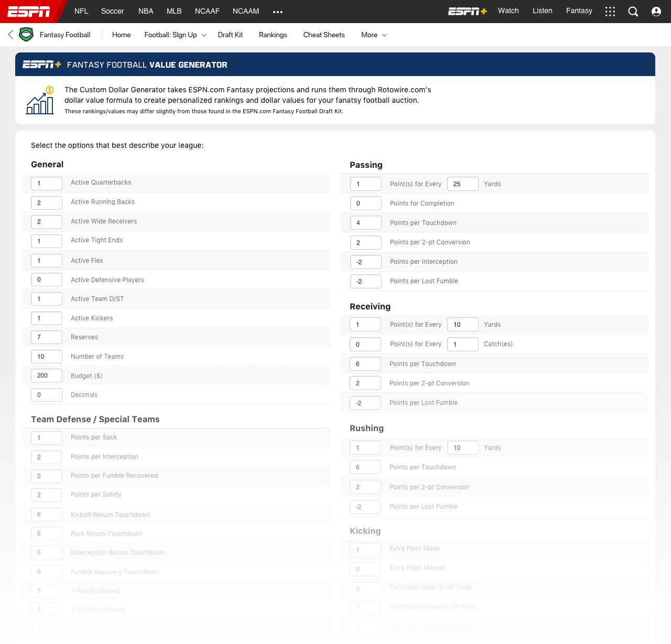Edit the Active Quarterbacks field
Image resolution: width=671 pixels, height=644 pixels.
(x=47, y=184)
